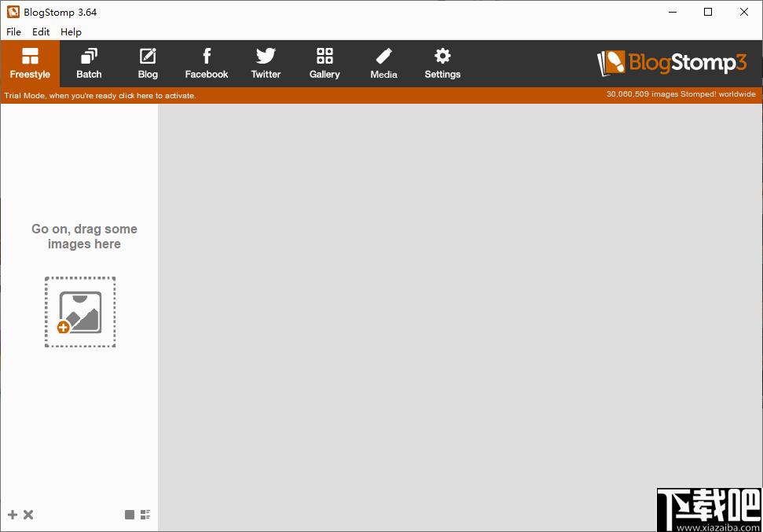Select the Media toolbar icon
This screenshot has height=532, width=763.
pyautogui.click(x=383, y=64)
